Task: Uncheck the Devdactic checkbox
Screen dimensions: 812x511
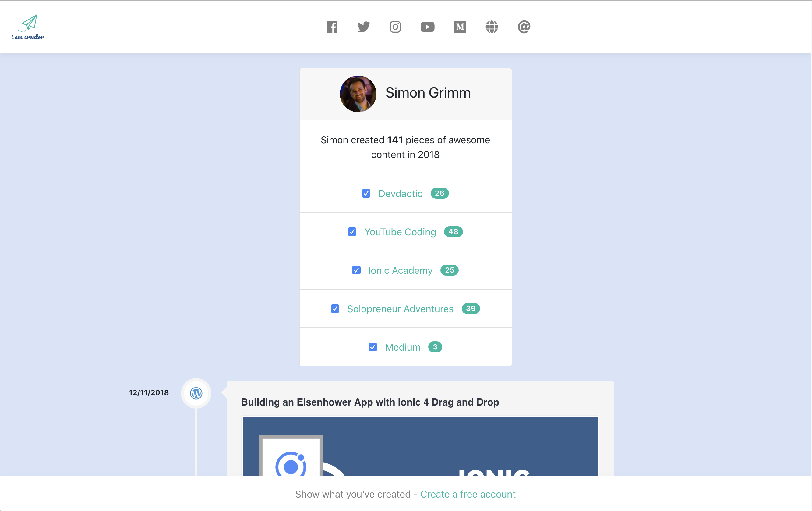Action: tap(366, 193)
